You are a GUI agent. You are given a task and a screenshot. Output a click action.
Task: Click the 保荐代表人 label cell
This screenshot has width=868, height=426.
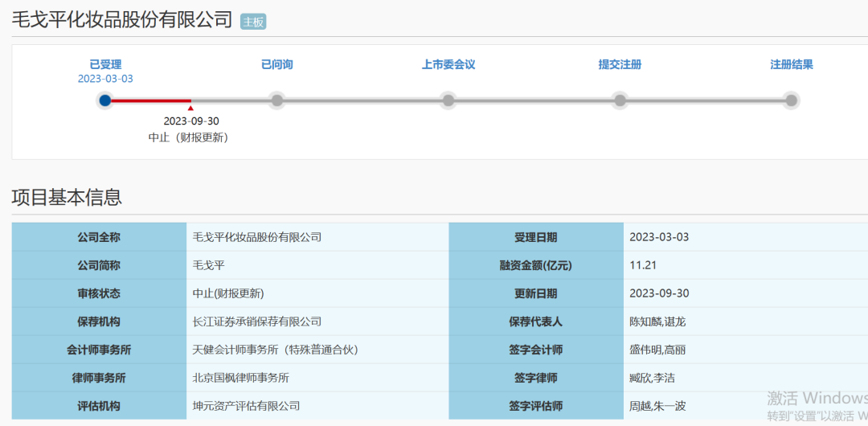click(536, 322)
